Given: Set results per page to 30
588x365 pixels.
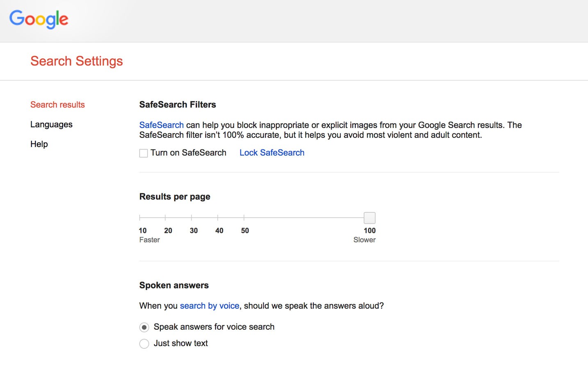Looking at the screenshot, I should click(191, 218).
